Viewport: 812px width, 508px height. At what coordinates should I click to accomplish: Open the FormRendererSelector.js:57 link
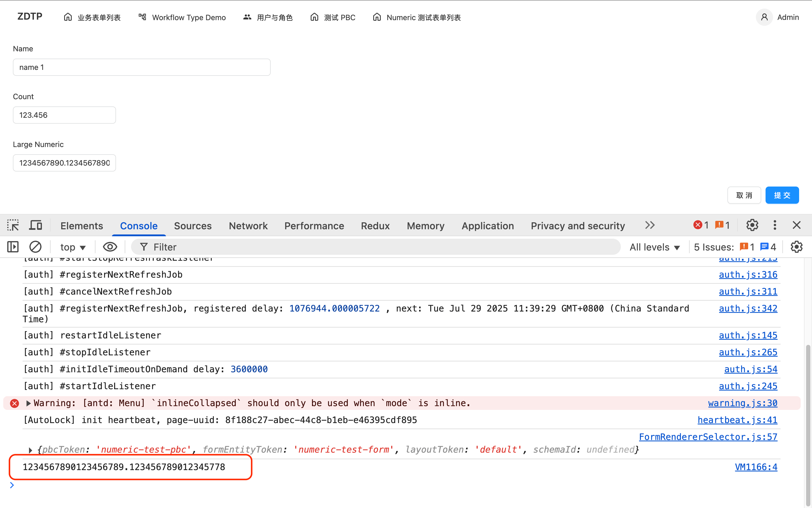point(708,437)
